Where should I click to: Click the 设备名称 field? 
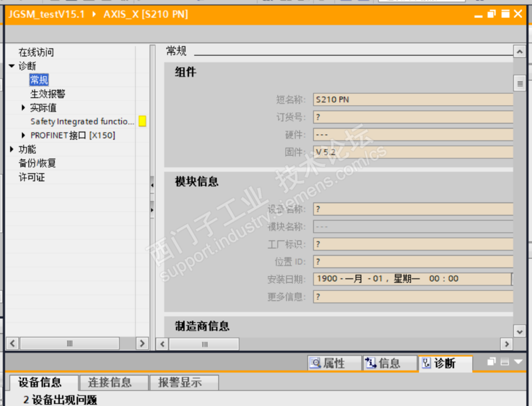point(413,209)
